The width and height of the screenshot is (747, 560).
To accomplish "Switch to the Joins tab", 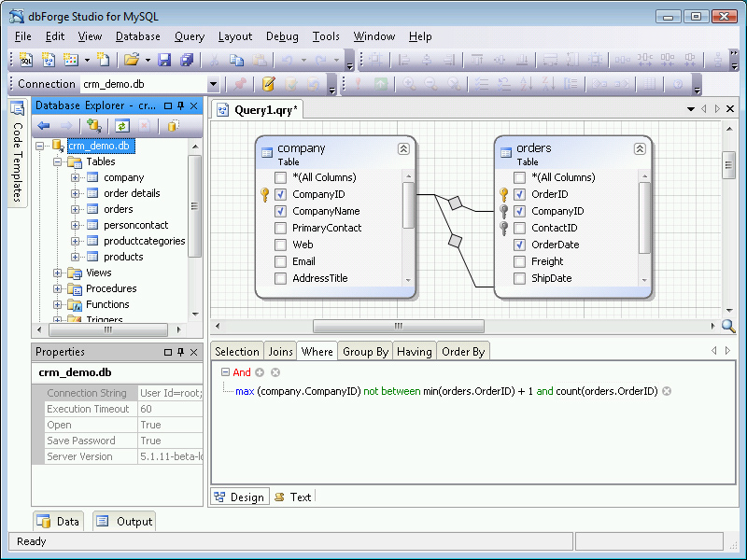I will pyautogui.click(x=280, y=352).
